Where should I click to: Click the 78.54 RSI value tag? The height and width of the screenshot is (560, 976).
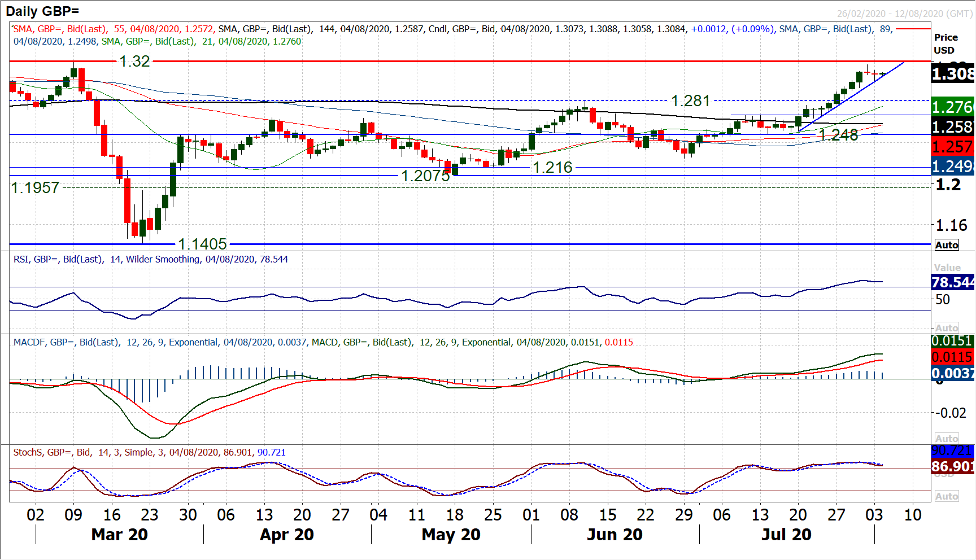tap(952, 282)
